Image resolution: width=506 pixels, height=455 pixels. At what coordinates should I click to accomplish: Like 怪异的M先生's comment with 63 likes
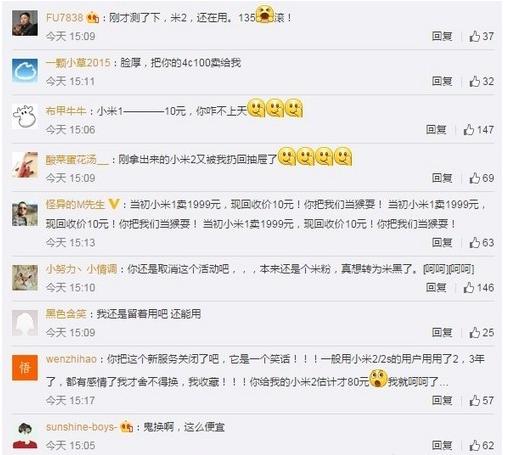pos(474,242)
